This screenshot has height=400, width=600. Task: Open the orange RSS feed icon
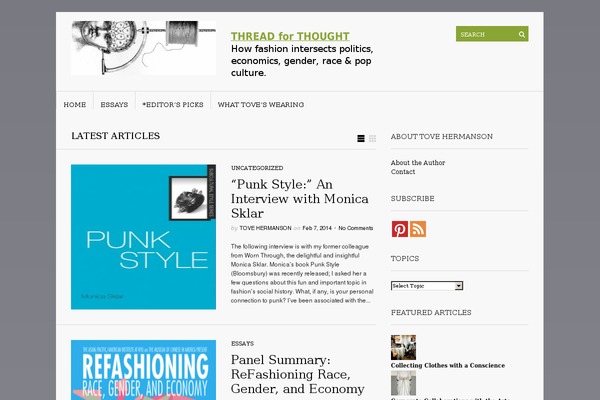coord(418,229)
